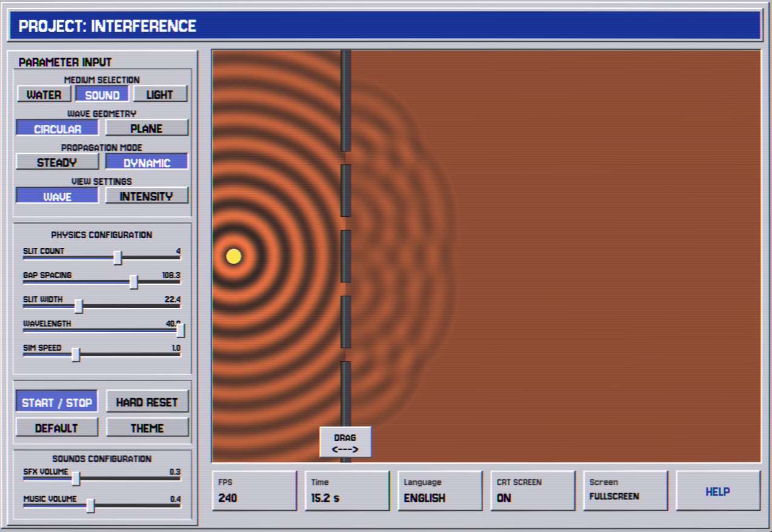Click the music volume value 0.4
Image resolution: width=772 pixels, height=532 pixels.
click(175, 499)
